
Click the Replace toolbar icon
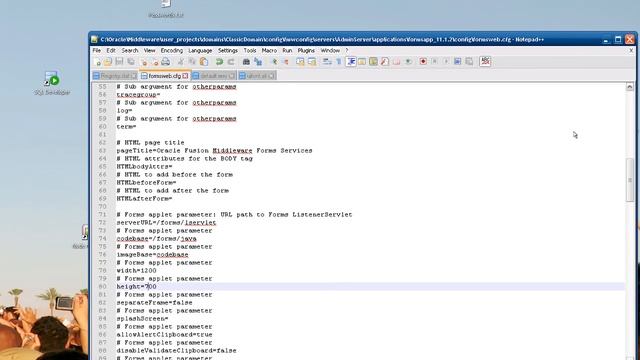[258, 62]
